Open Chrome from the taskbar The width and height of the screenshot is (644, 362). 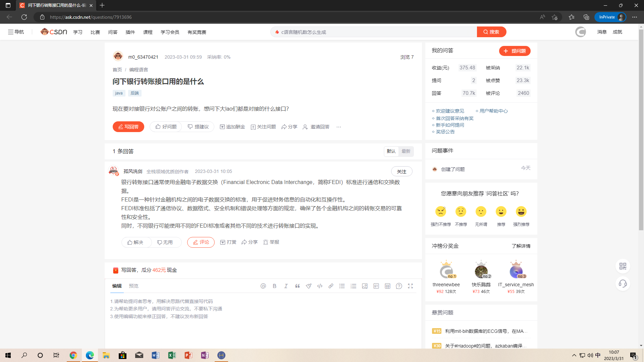click(73, 355)
